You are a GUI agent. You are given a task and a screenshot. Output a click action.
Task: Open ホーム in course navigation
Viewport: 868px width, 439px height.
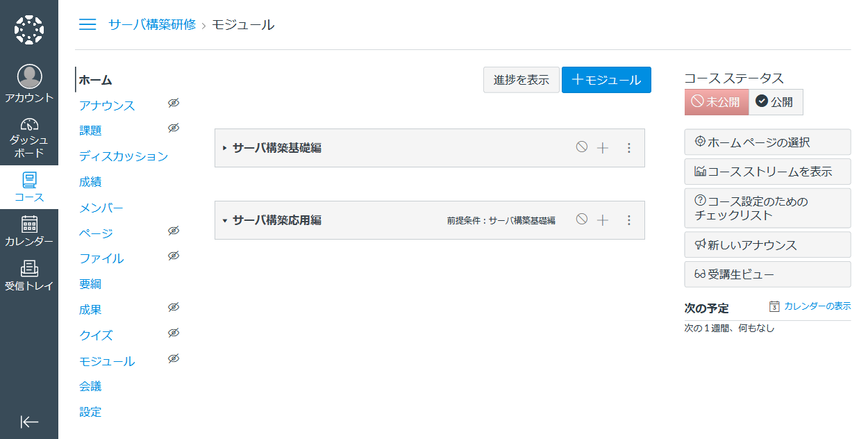(x=95, y=80)
